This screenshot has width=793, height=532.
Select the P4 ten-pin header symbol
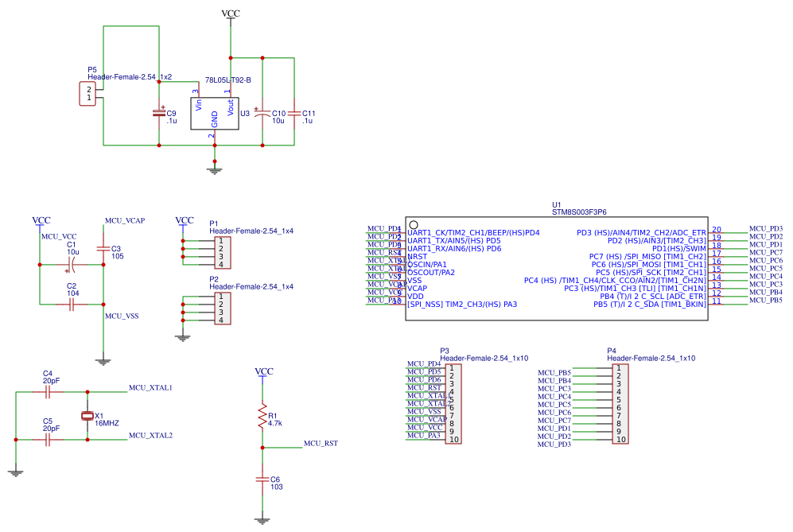click(620, 404)
